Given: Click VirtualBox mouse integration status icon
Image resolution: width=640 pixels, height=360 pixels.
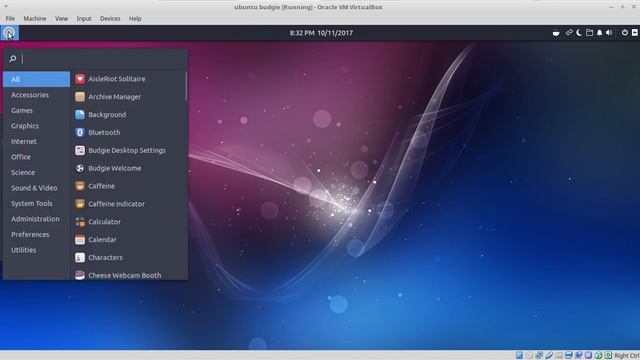Looking at the screenshot, I should tap(598, 356).
